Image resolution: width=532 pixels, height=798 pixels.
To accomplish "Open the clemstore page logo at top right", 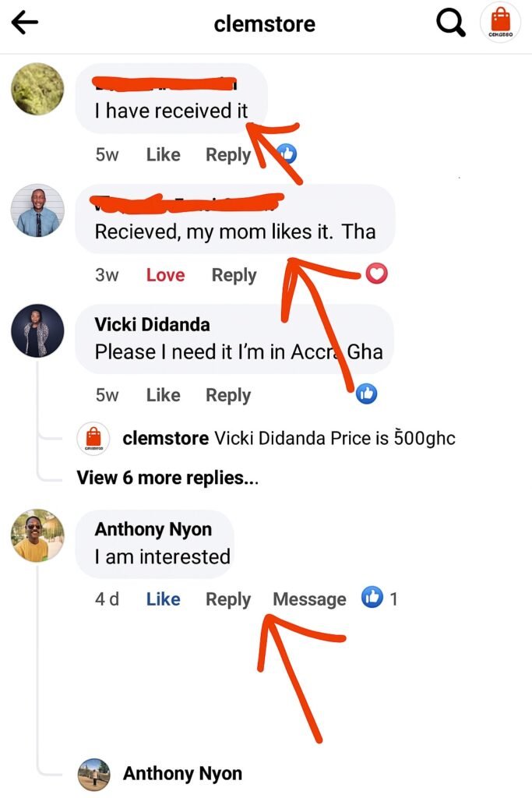I will pyautogui.click(x=500, y=23).
